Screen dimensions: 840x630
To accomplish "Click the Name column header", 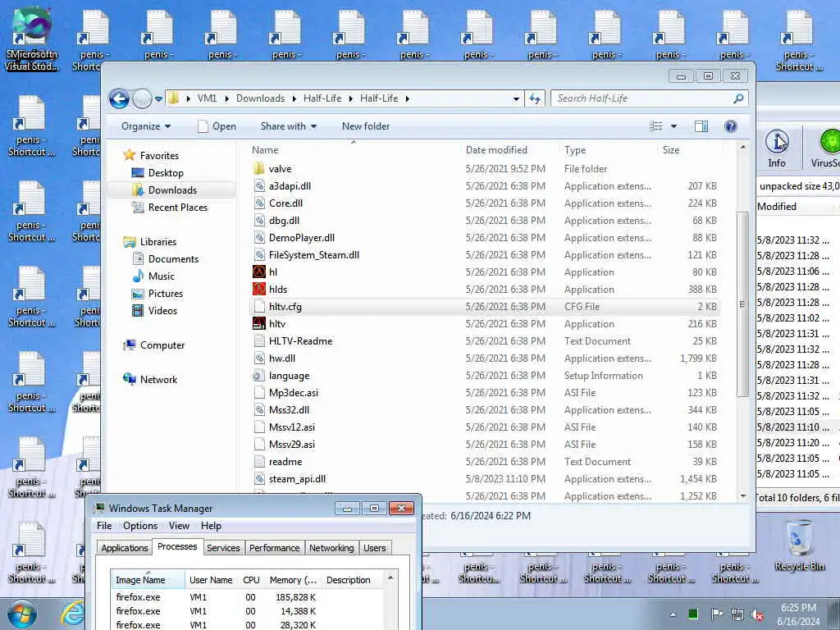I will tap(265, 151).
